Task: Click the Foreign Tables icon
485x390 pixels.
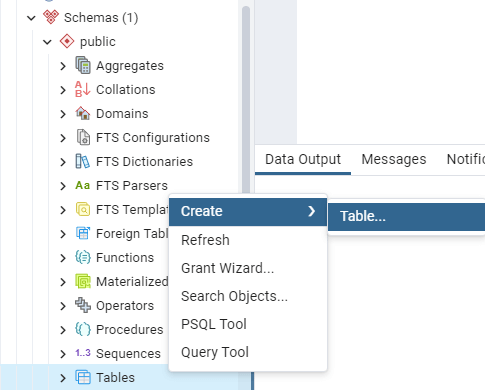Action: coord(83,233)
